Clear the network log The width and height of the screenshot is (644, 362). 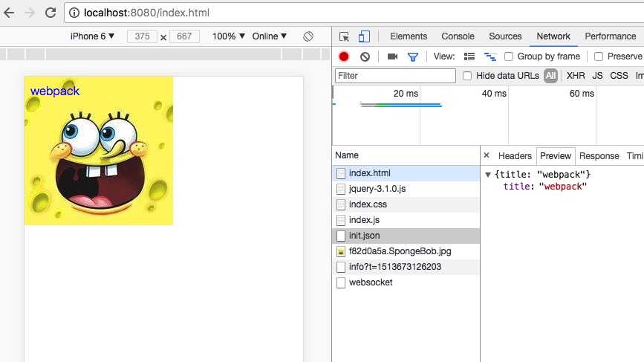click(365, 56)
